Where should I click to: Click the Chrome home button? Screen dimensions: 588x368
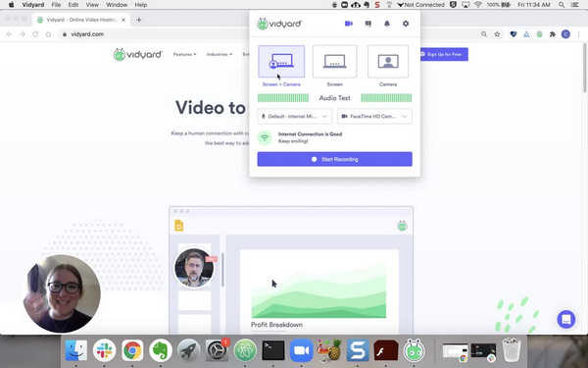48,34
